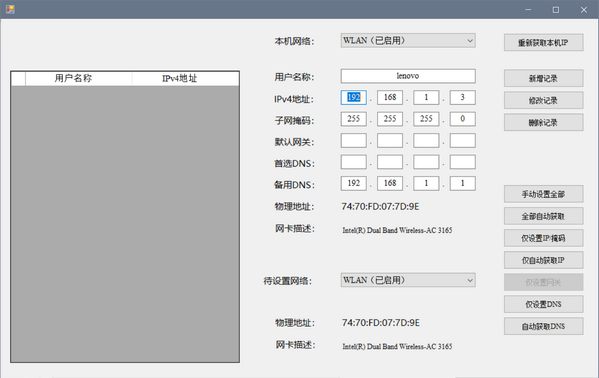Click the 全部自动获取 button

click(543, 216)
